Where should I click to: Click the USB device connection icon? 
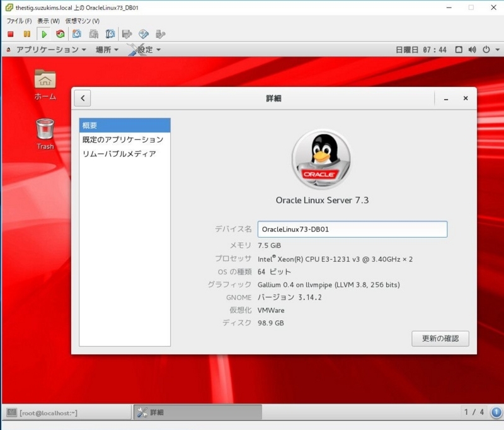[x=160, y=34]
